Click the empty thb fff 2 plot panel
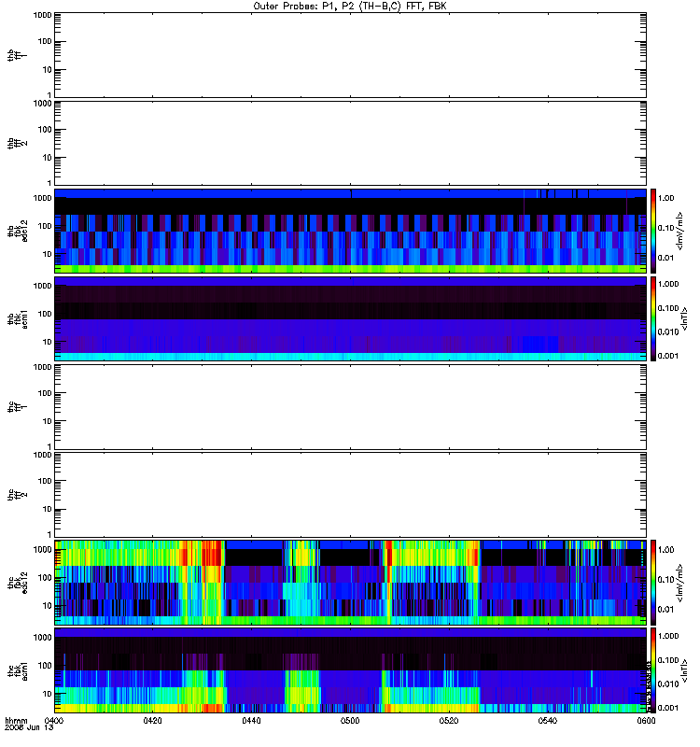The image size is (700, 747). tap(350, 143)
